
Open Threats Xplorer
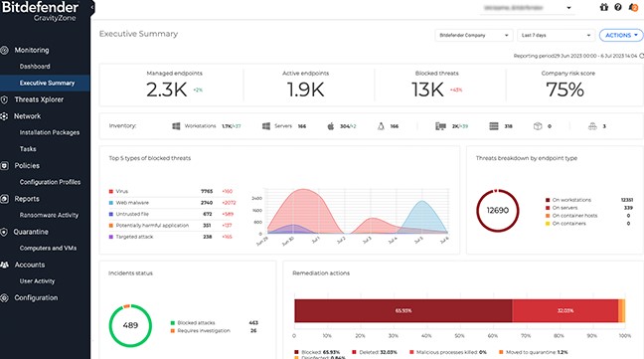click(x=39, y=99)
